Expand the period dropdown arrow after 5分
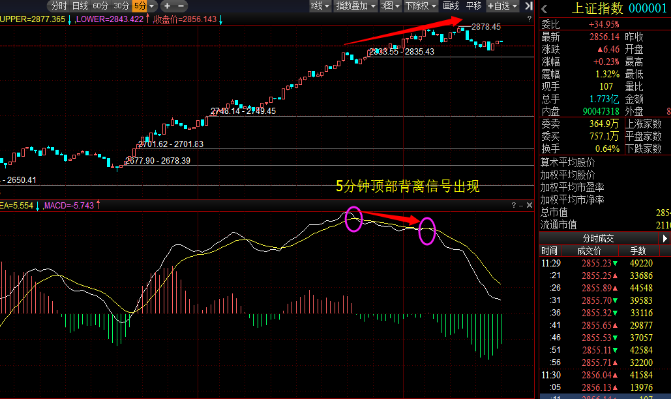This screenshot has width=671, height=399. pos(152,6)
